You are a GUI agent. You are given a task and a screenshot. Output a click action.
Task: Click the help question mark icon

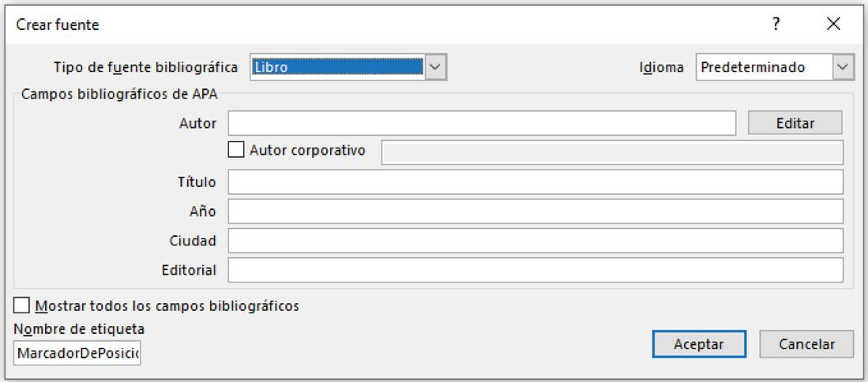click(776, 24)
